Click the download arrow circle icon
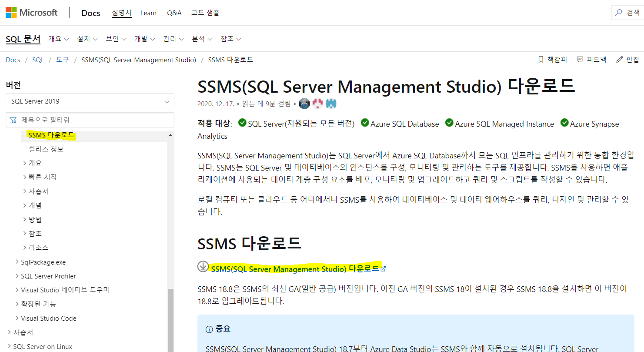The height and width of the screenshot is (352, 644). pos(203,266)
